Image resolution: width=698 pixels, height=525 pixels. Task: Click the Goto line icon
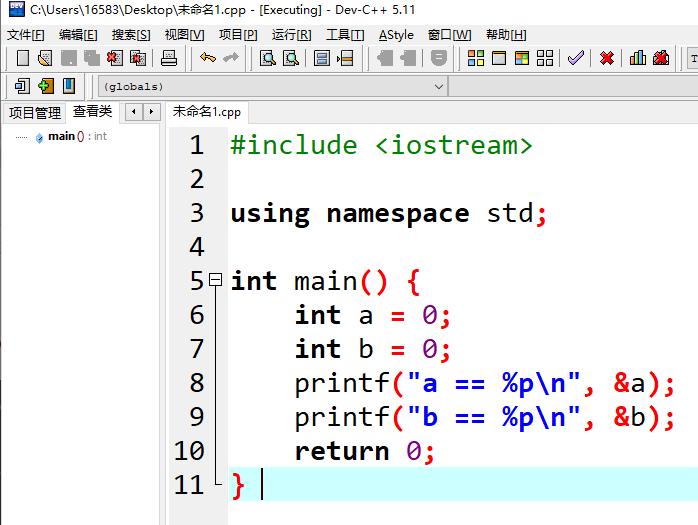tap(345, 58)
